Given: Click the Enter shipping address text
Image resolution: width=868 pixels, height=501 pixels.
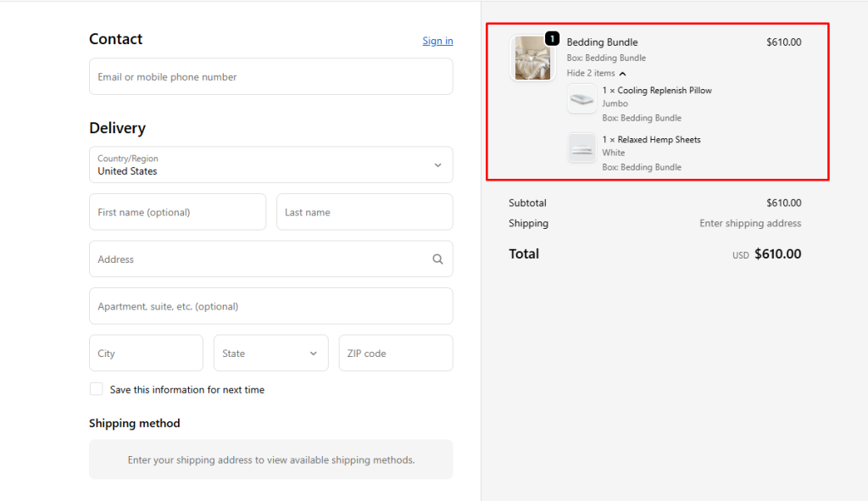Looking at the screenshot, I should [749, 224].
